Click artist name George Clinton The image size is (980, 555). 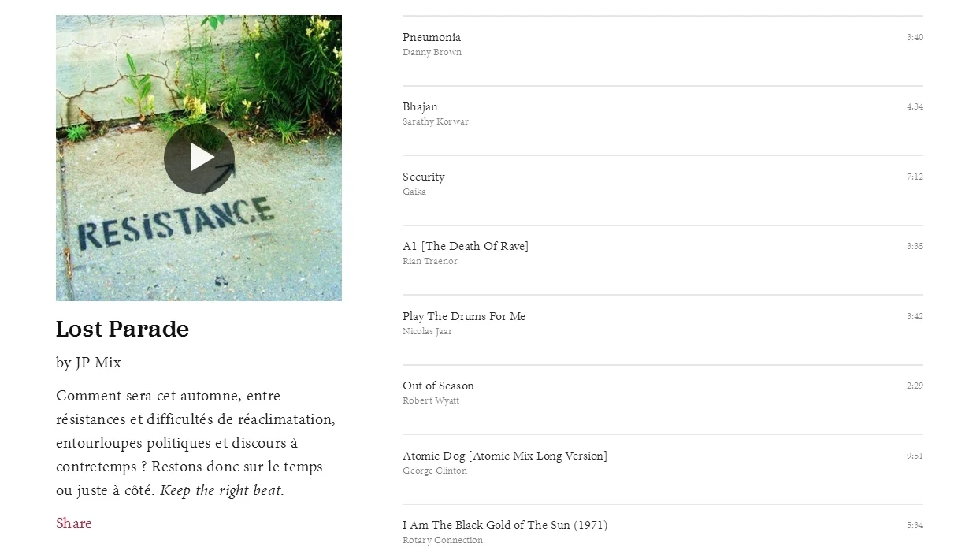(435, 471)
